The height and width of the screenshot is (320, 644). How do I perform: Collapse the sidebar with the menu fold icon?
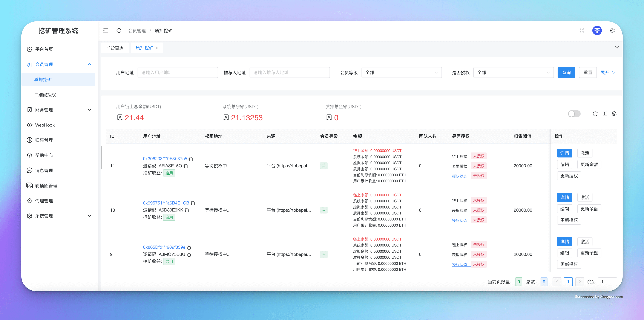coord(106,30)
